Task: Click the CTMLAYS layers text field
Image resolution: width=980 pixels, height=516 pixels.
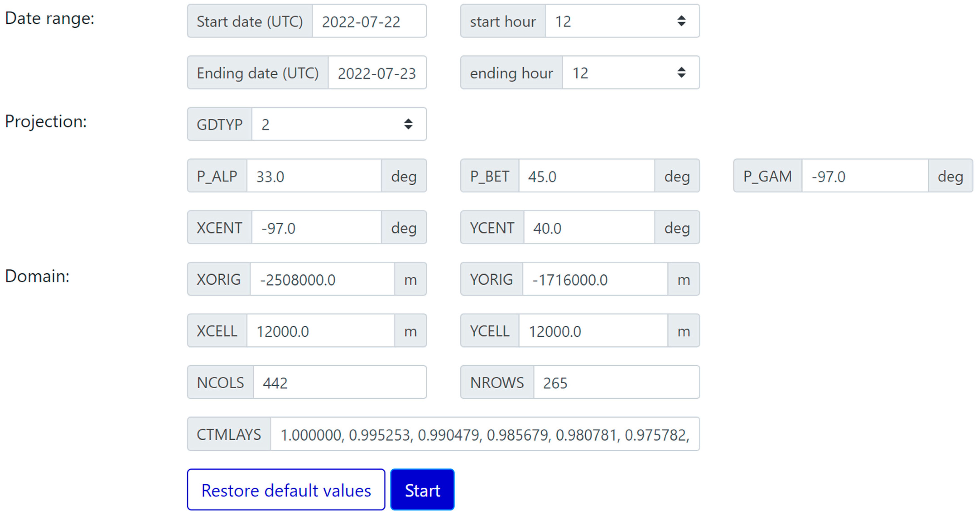Action: click(x=485, y=434)
